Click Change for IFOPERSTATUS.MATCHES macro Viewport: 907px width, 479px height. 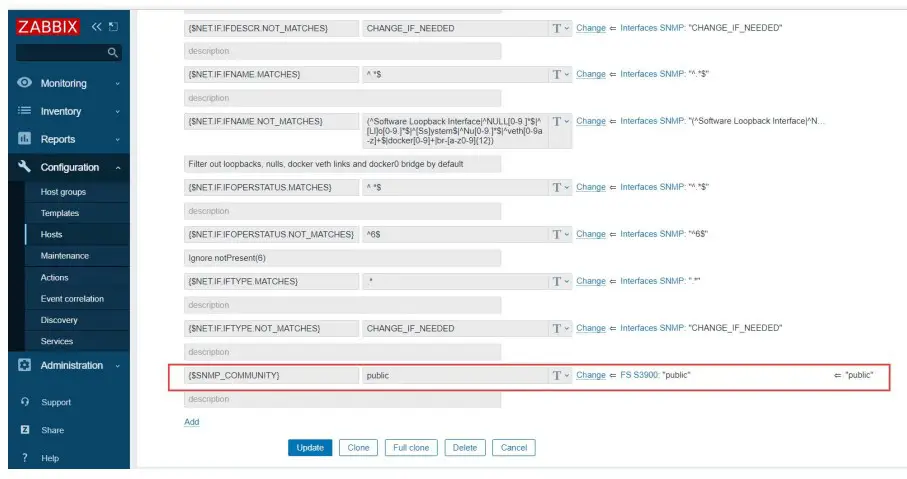[x=591, y=187]
